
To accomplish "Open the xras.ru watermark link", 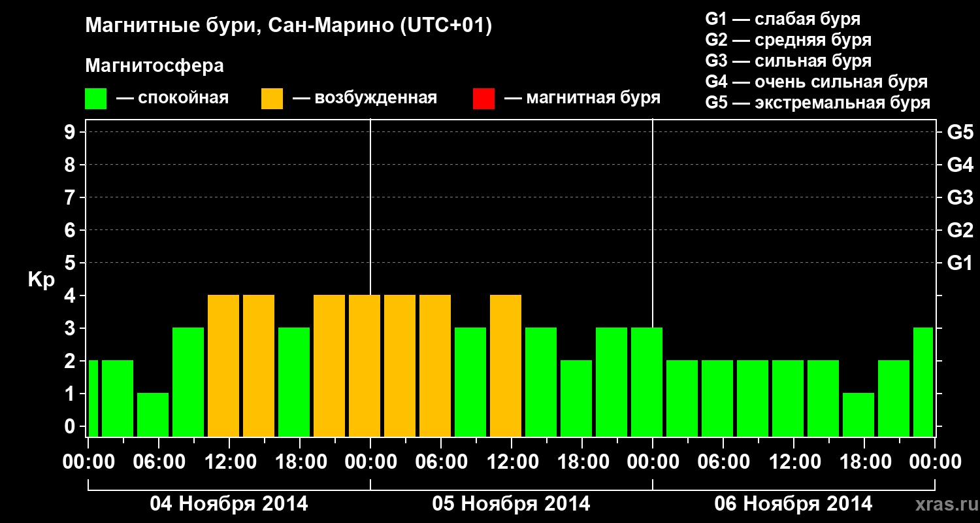I will tap(943, 504).
